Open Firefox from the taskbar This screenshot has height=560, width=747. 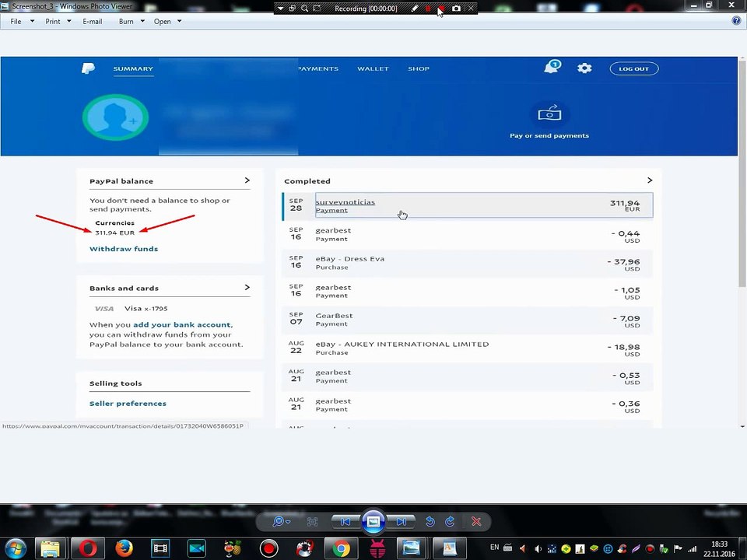(x=124, y=548)
